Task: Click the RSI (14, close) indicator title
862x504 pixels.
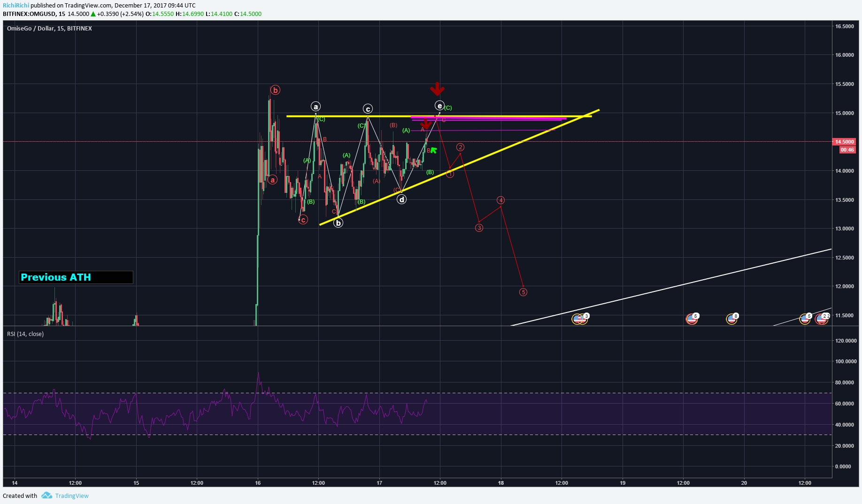Action: (25, 334)
